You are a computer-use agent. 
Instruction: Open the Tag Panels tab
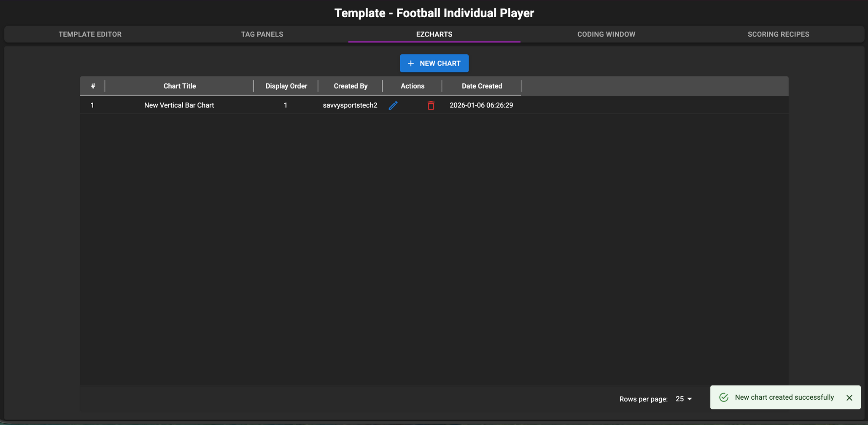262,34
